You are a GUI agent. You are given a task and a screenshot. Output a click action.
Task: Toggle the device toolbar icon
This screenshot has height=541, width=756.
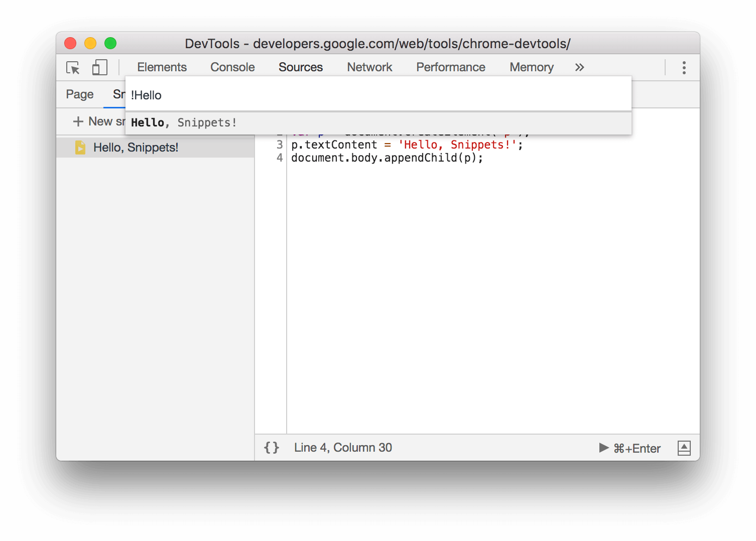point(100,67)
